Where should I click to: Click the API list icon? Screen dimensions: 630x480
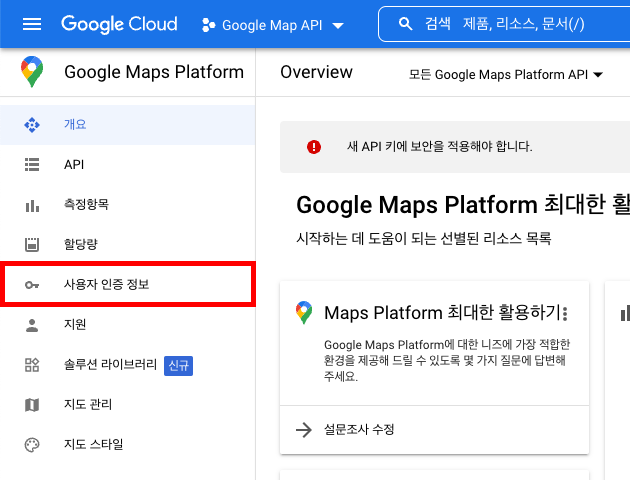pos(32,165)
